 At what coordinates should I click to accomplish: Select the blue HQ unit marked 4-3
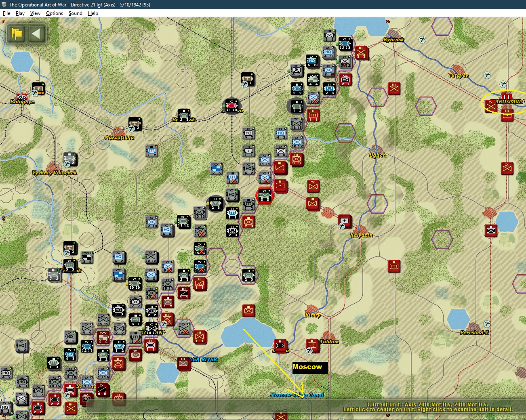pos(167,230)
